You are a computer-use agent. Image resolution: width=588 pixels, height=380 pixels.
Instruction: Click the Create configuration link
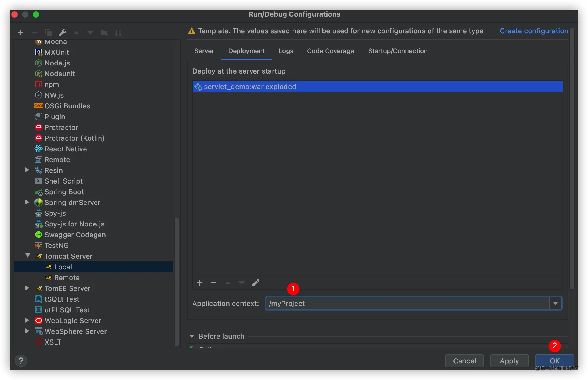tap(534, 31)
